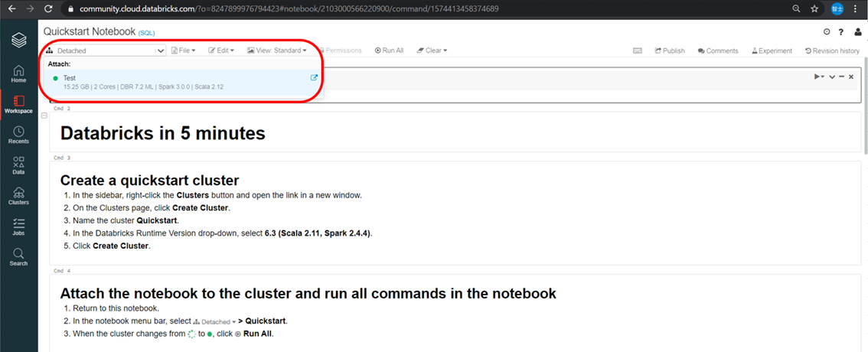The height and width of the screenshot is (352, 868).
Task: Click the browser forward arrow
Action: tap(30, 9)
